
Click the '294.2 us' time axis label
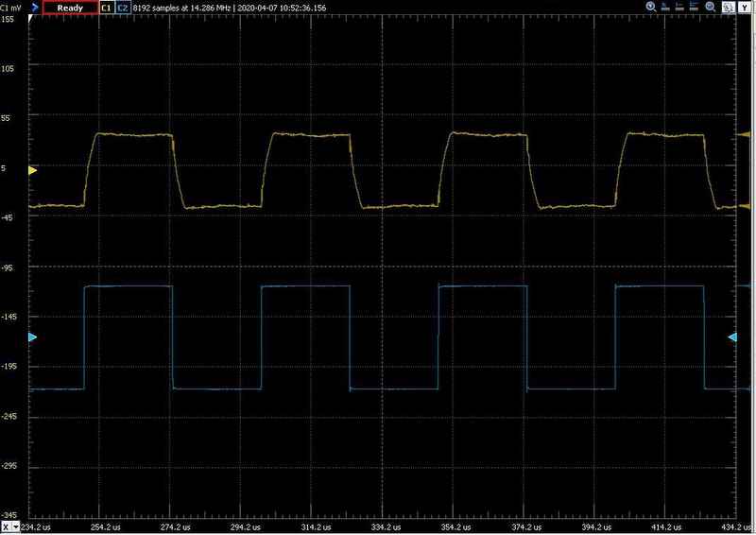[x=246, y=527]
